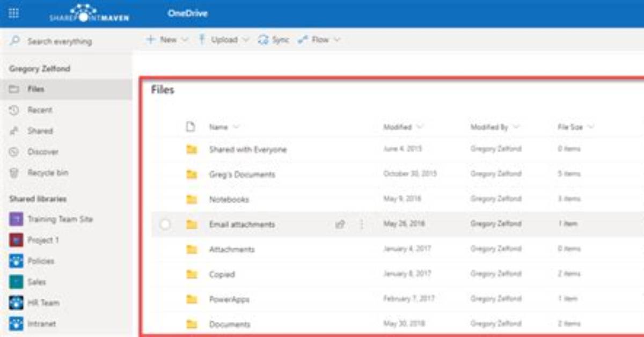Viewport: 644px width, 337px height.
Task: Click the Training Team Site purple icon
Action: point(16,219)
